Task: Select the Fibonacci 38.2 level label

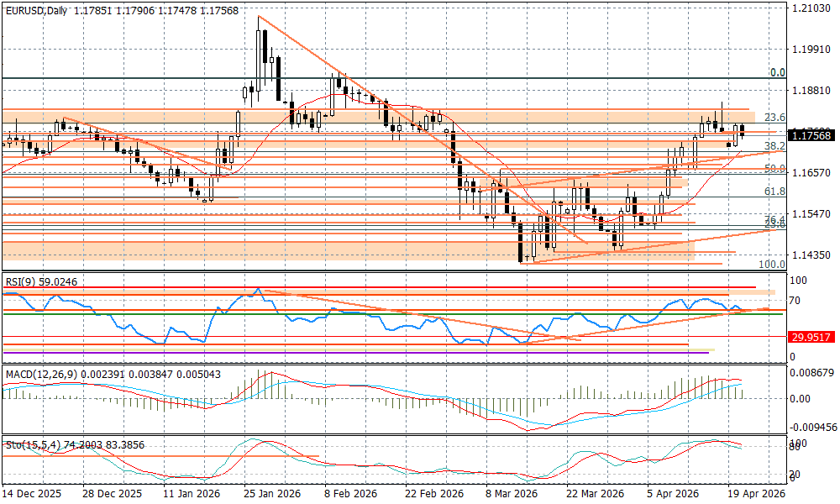Action: tap(774, 145)
